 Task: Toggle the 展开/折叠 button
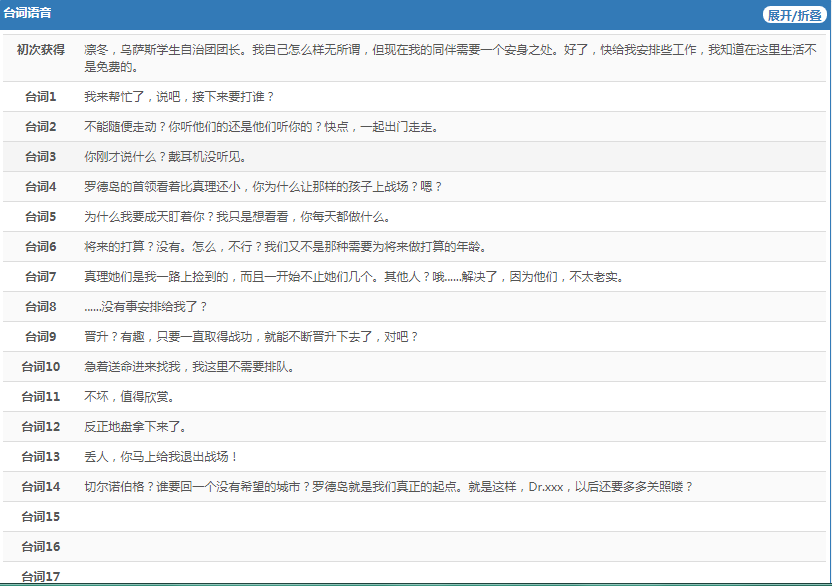(794, 15)
